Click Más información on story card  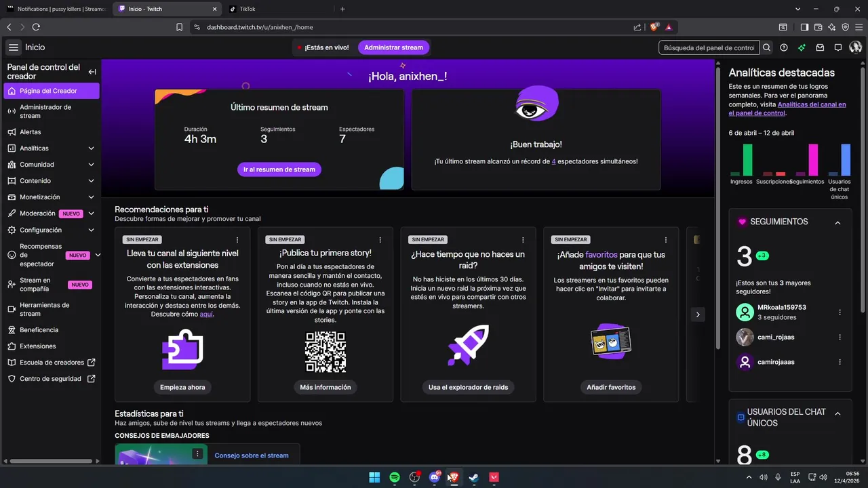pyautogui.click(x=325, y=387)
